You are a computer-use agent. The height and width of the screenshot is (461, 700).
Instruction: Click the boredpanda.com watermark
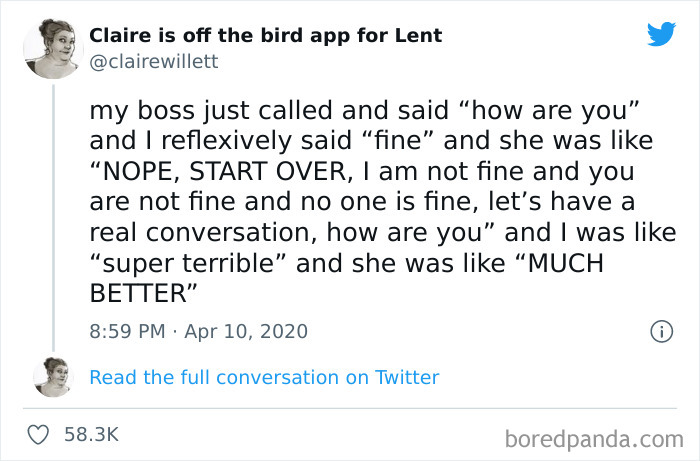pos(593,437)
